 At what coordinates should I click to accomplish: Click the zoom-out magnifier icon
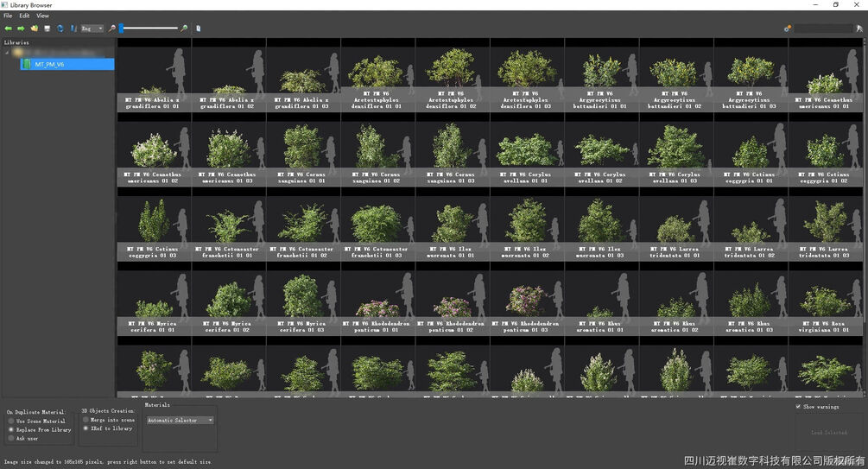[x=112, y=29]
